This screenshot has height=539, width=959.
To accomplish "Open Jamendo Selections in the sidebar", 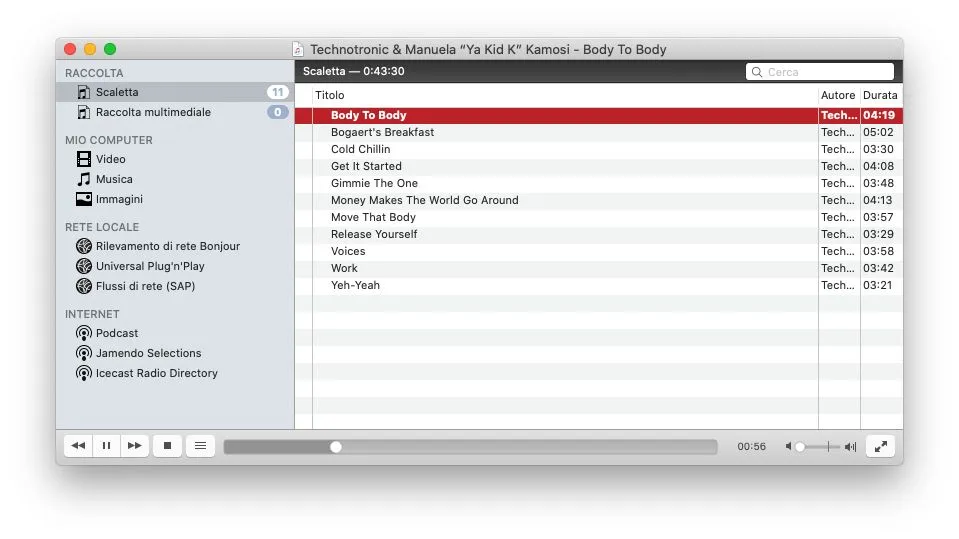I will [x=175, y=353].
